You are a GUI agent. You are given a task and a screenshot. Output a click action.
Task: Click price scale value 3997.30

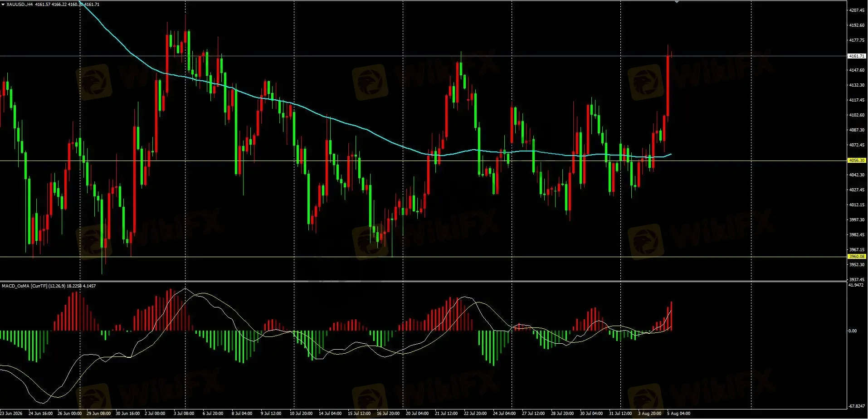point(857,220)
